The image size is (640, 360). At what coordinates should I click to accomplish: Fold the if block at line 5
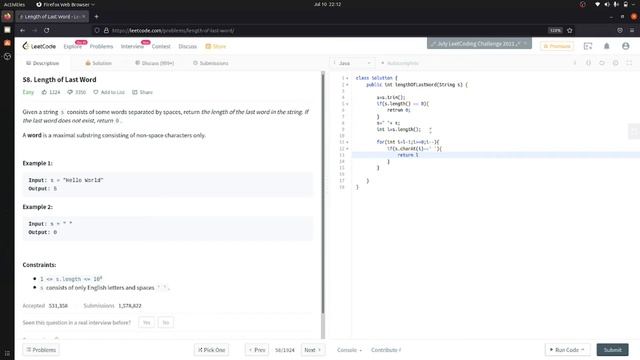[347, 104]
